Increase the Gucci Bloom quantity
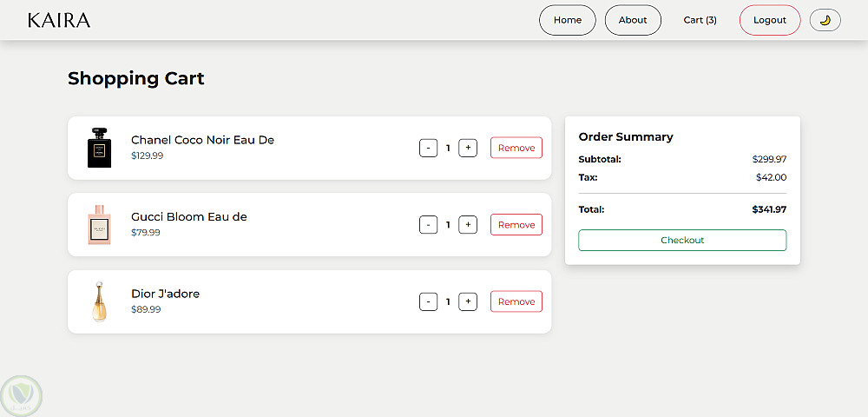The image size is (868, 417). click(468, 225)
